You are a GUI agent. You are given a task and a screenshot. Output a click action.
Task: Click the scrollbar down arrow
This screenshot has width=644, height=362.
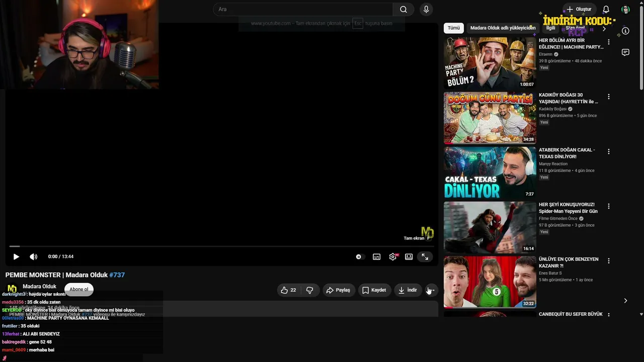click(x=641, y=314)
